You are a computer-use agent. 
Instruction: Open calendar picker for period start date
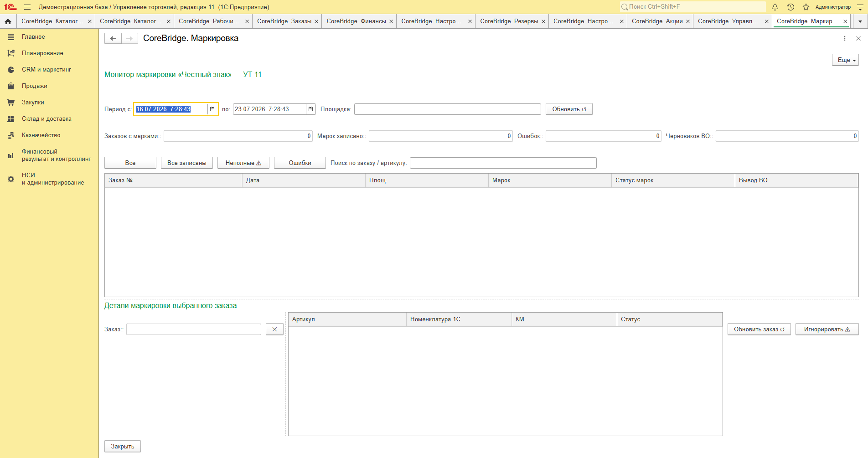(x=212, y=109)
